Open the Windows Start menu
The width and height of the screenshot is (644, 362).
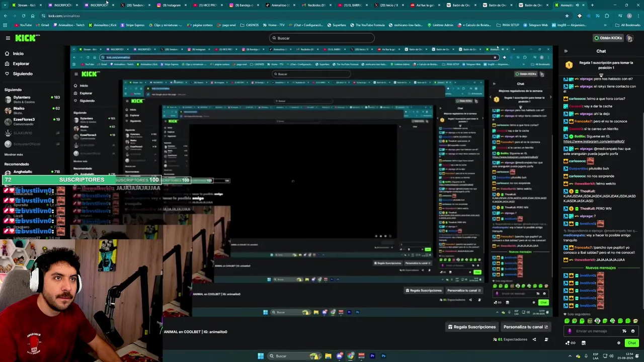coord(261,356)
